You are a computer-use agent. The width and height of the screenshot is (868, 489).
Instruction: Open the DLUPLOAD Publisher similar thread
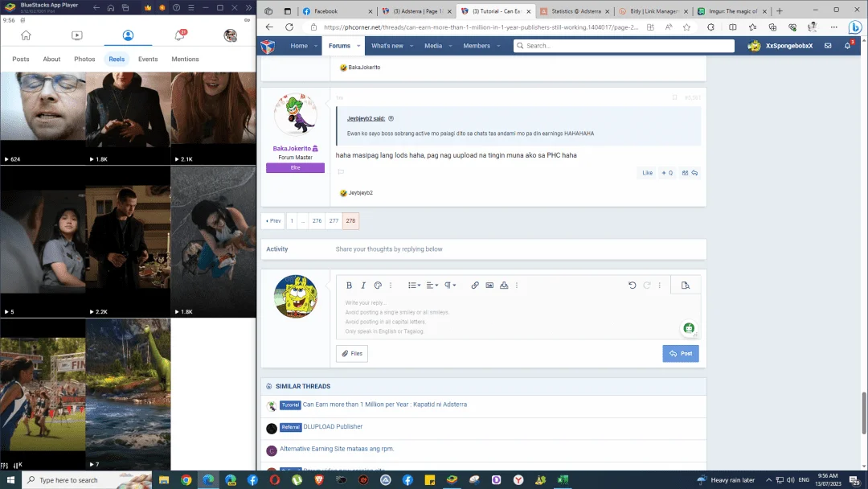pyautogui.click(x=333, y=426)
